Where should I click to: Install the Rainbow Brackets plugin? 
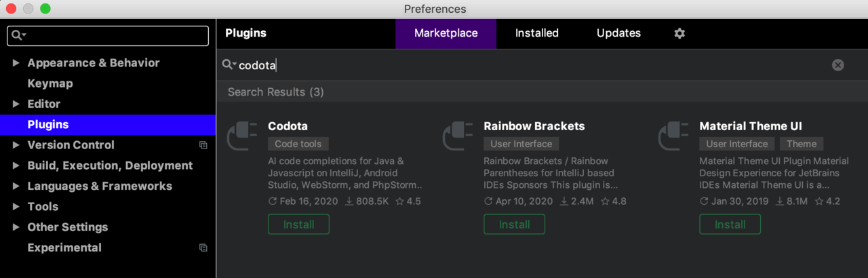click(514, 224)
